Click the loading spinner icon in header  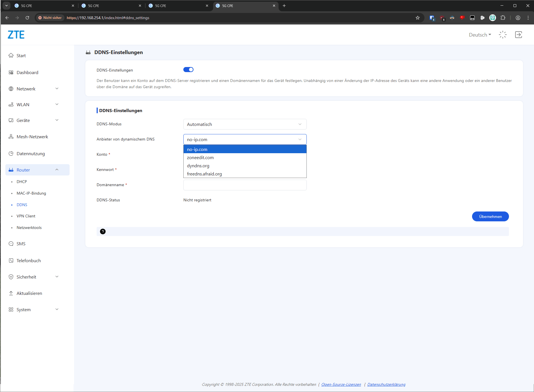point(503,35)
